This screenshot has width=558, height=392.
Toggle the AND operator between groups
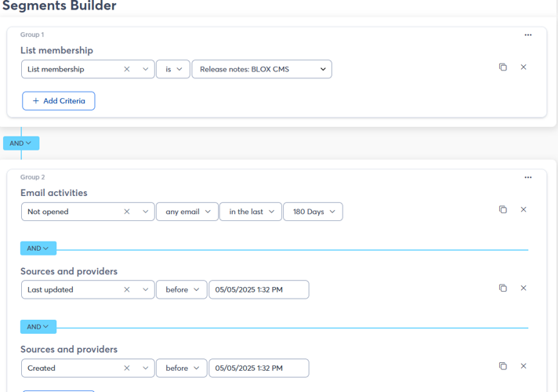tap(21, 143)
